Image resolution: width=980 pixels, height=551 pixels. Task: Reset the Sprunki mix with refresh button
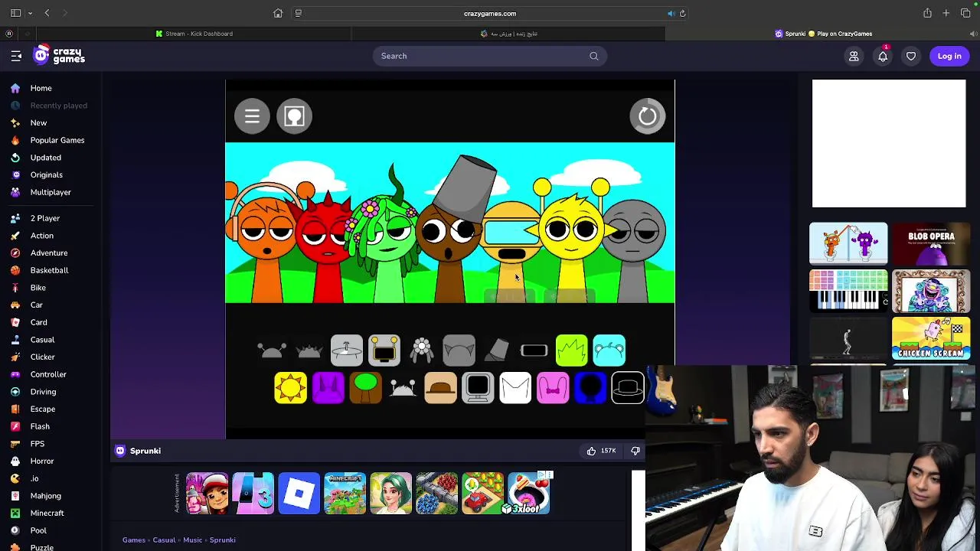click(x=647, y=116)
